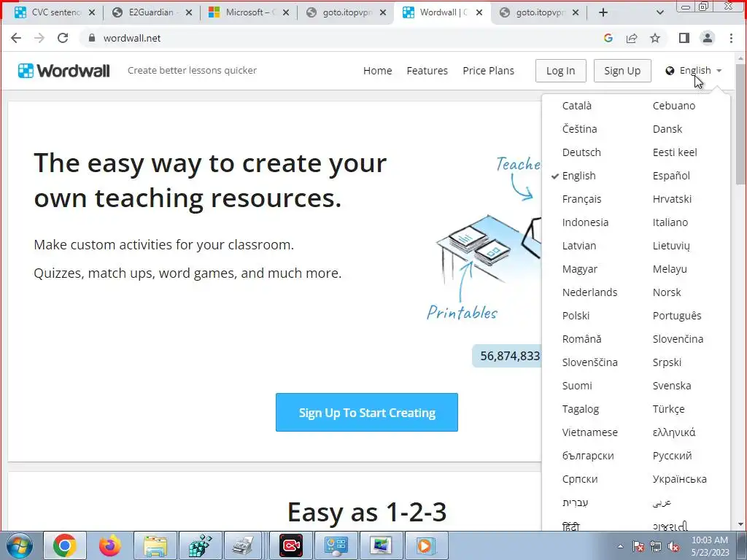Screen dimensions: 747x560
Task: Select Magyar language
Action: tap(579, 269)
